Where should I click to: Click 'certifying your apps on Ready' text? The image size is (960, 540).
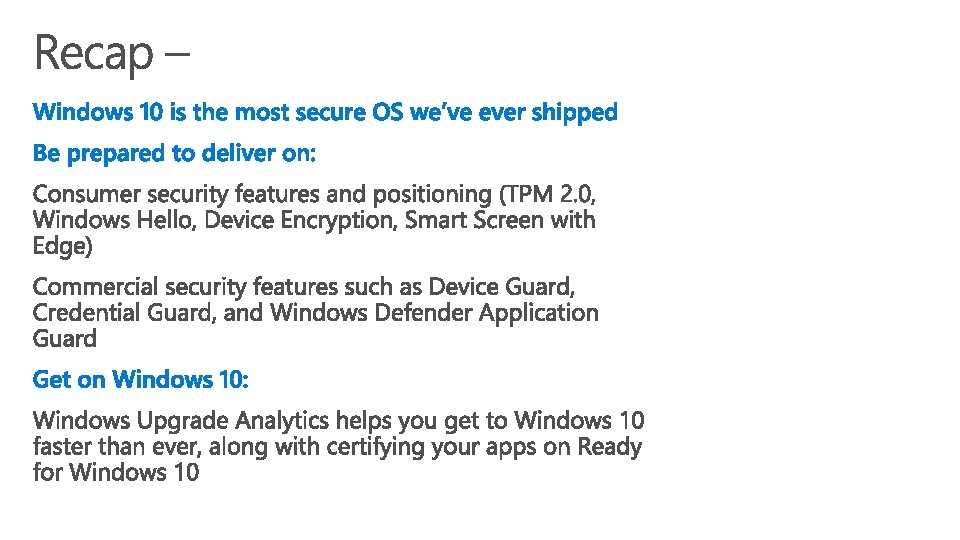484,448
